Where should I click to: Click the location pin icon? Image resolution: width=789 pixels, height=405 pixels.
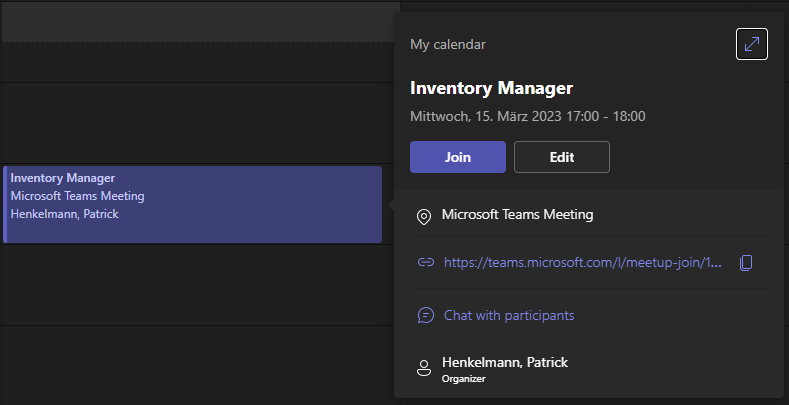[424, 216]
